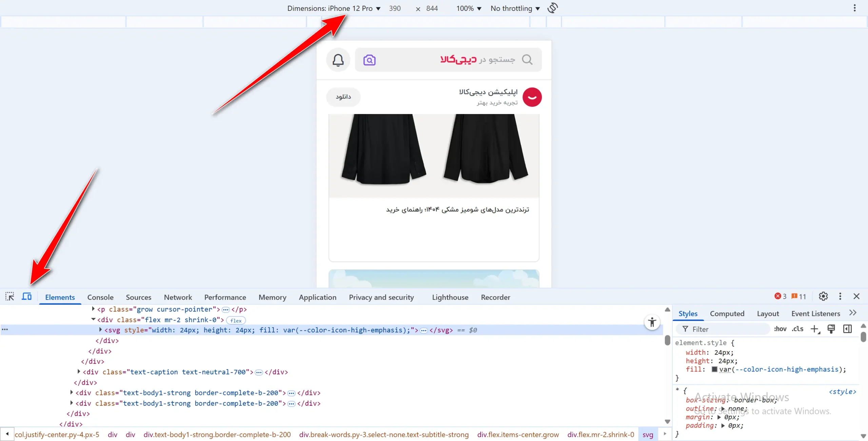Click the notification bell icon
Screen dimensions: 868x441
point(338,60)
